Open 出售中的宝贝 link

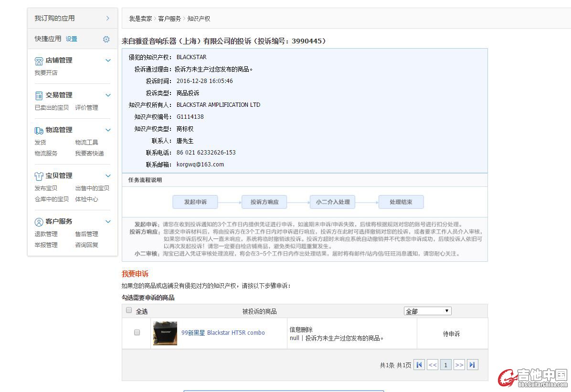[93, 188]
